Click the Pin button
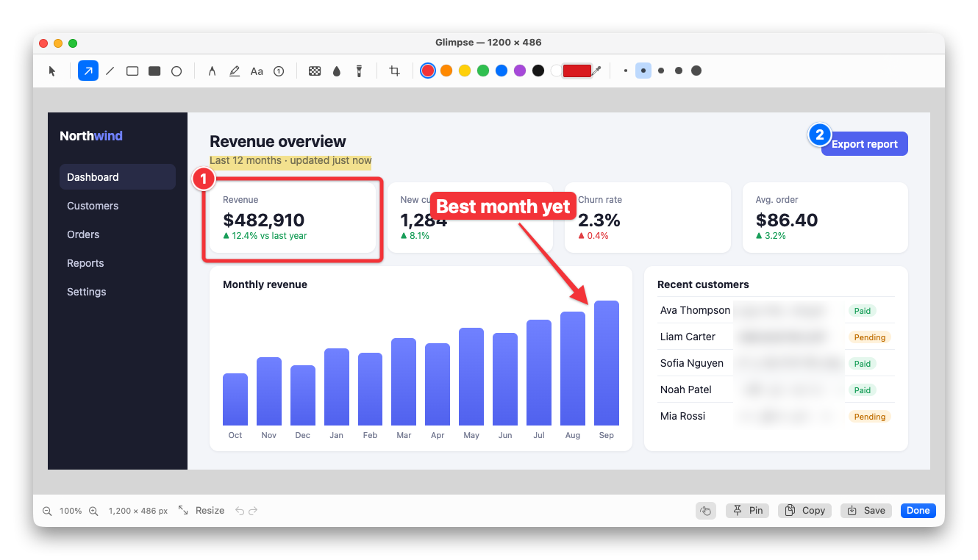Screen dimensions: 978x560 749,510
